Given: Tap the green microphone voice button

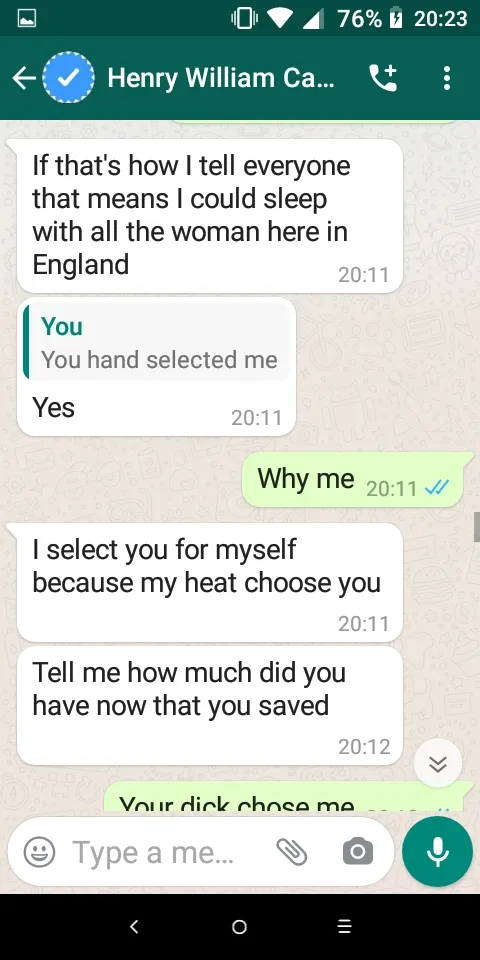Looking at the screenshot, I should tap(437, 852).
